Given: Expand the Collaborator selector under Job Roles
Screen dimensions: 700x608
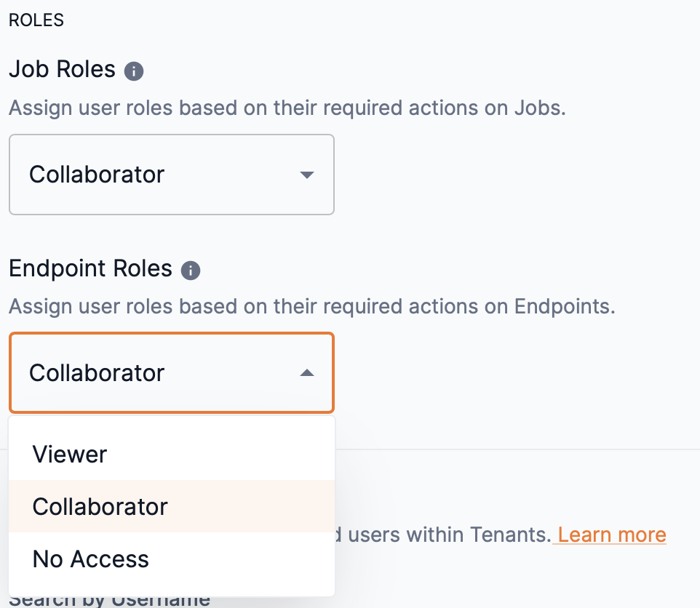Looking at the screenshot, I should (171, 175).
